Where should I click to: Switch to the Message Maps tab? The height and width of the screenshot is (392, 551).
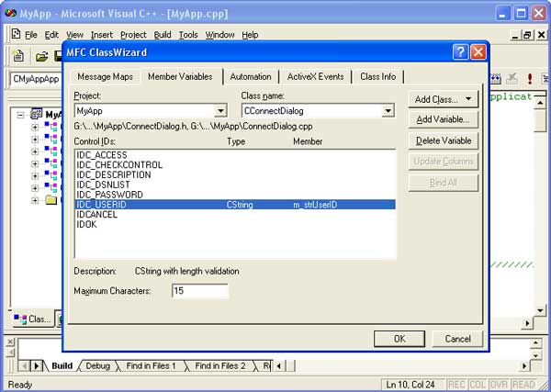click(105, 76)
